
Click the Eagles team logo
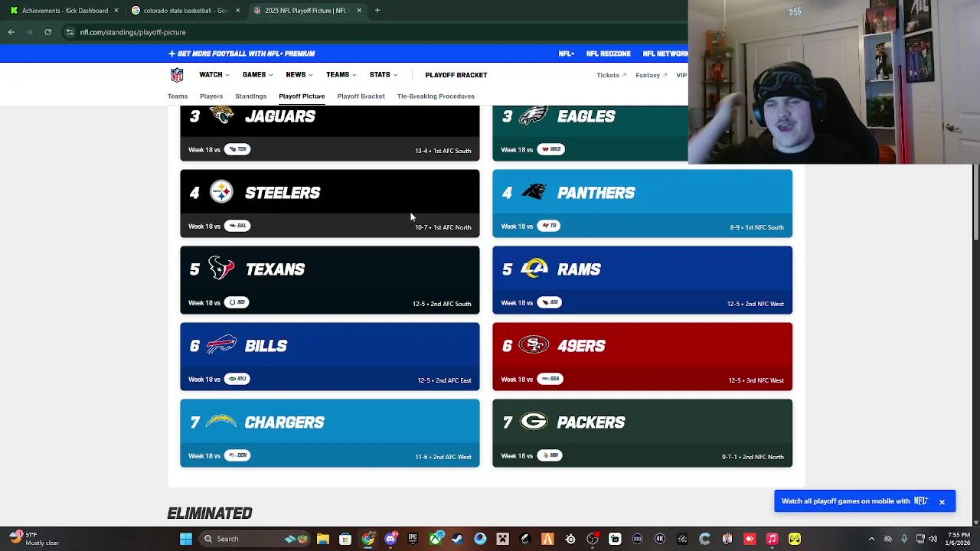click(534, 116)
